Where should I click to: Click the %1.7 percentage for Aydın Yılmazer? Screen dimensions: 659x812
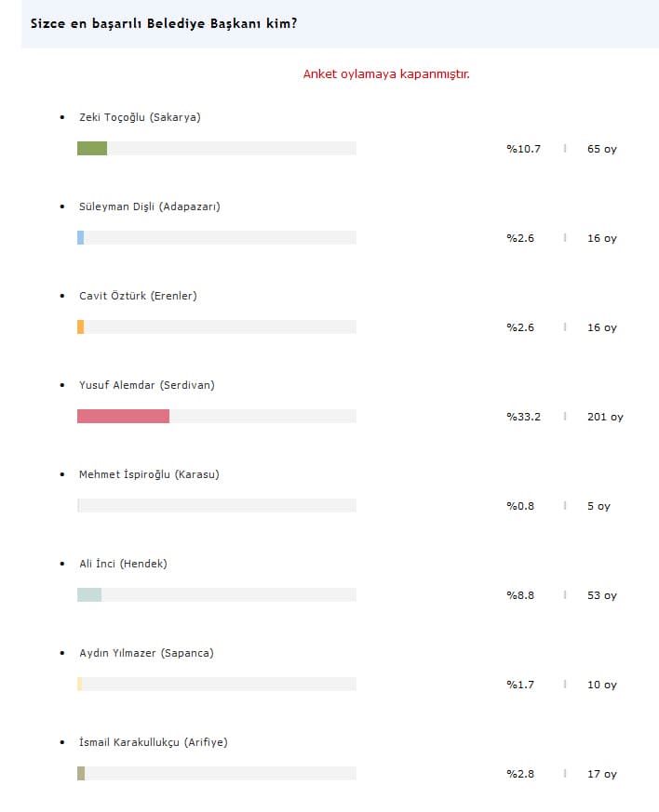pyautogui.click(x=520, y=685)
